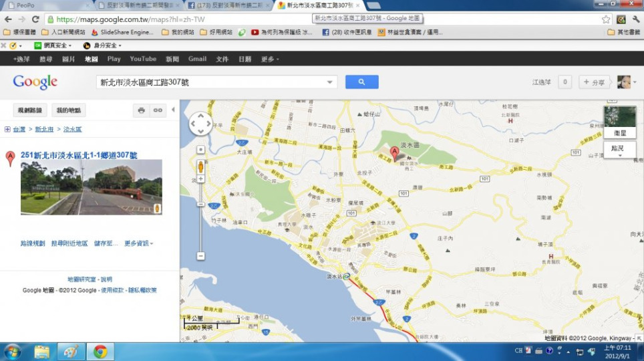The width and height of the screenshot is (644, 361).
Task: Switch map to satellite (衛星) view
Action: point(619,122)
